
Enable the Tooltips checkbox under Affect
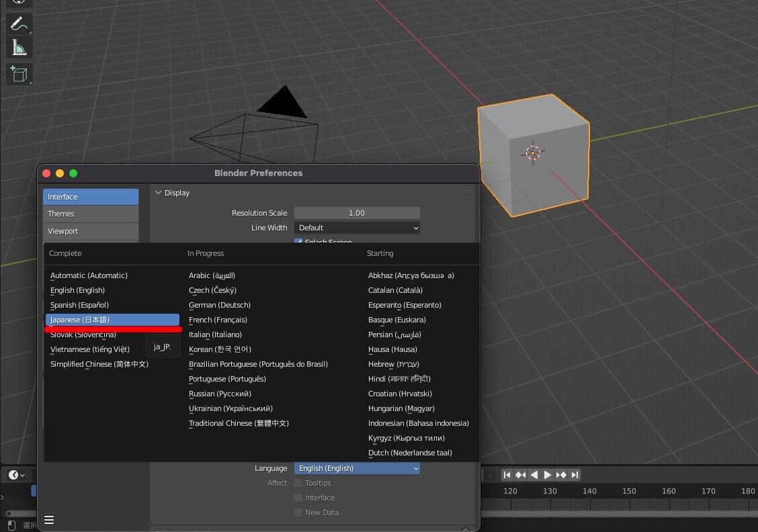(298, 482)
